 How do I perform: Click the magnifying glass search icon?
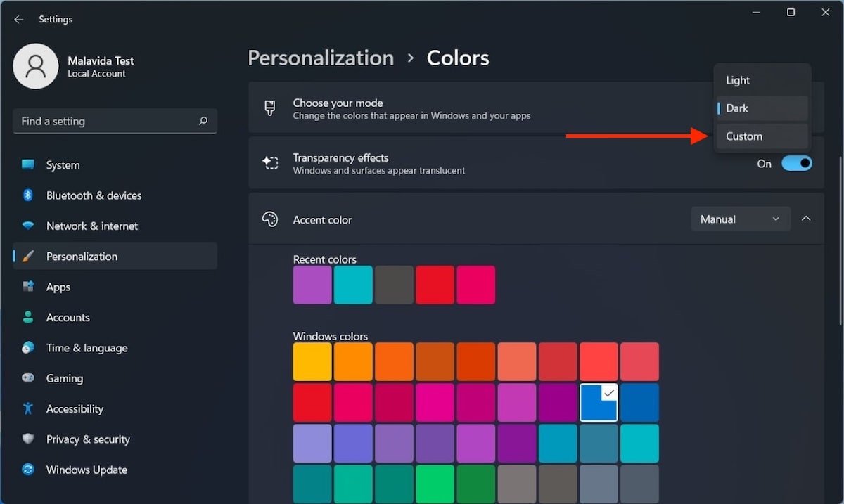(x=203, y=121)
